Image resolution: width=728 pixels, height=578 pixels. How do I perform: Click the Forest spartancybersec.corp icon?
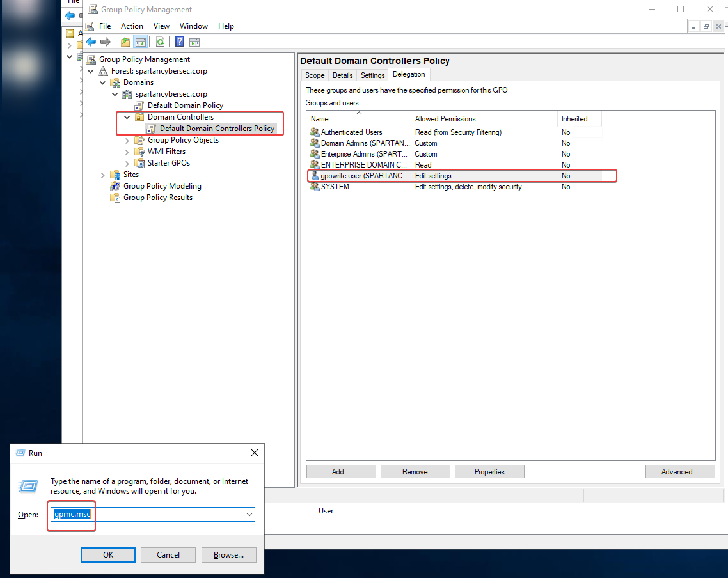103,71
